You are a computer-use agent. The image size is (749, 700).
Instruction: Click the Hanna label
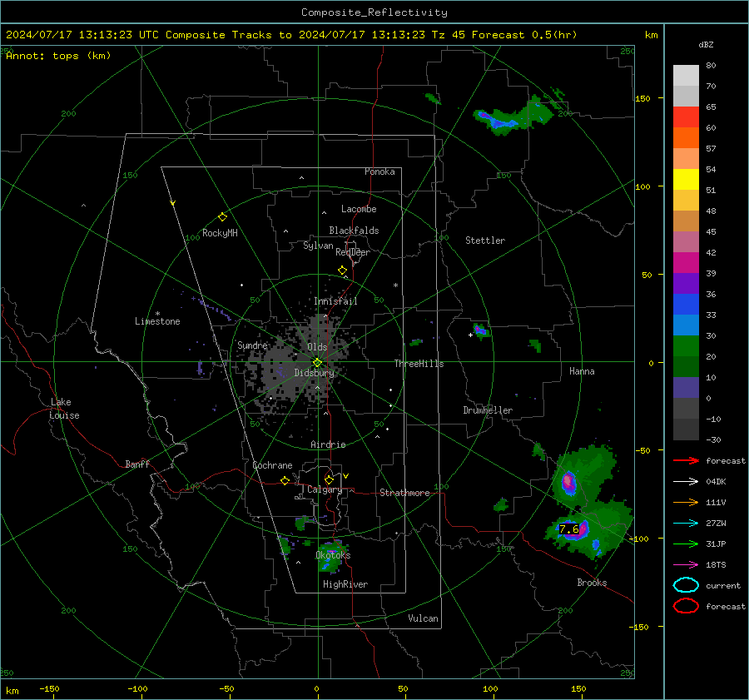[582, 371]
